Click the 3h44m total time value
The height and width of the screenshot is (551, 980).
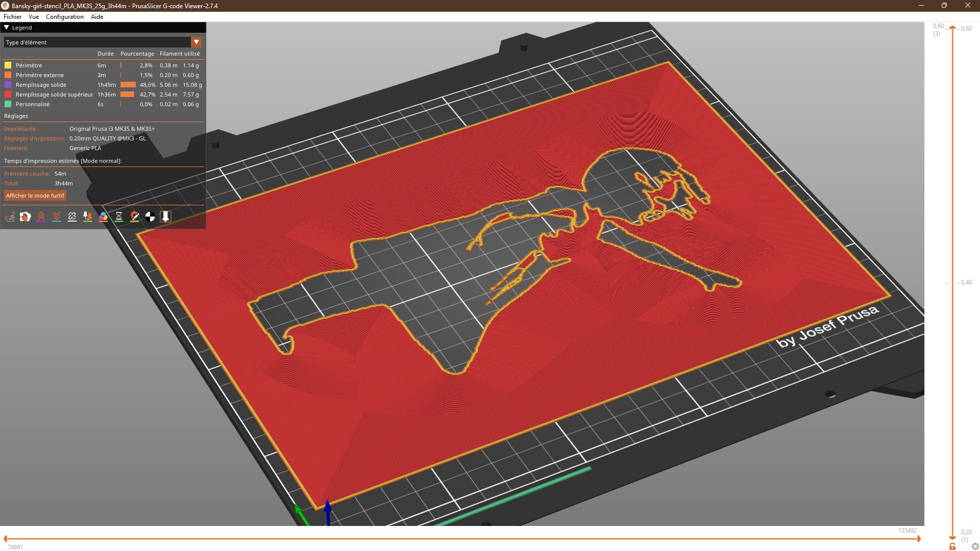pos(64,183)
